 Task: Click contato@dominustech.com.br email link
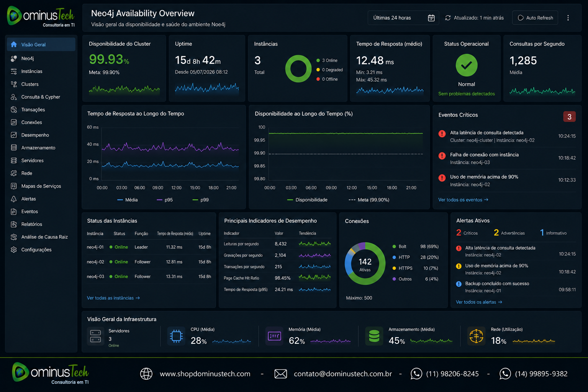343,374
